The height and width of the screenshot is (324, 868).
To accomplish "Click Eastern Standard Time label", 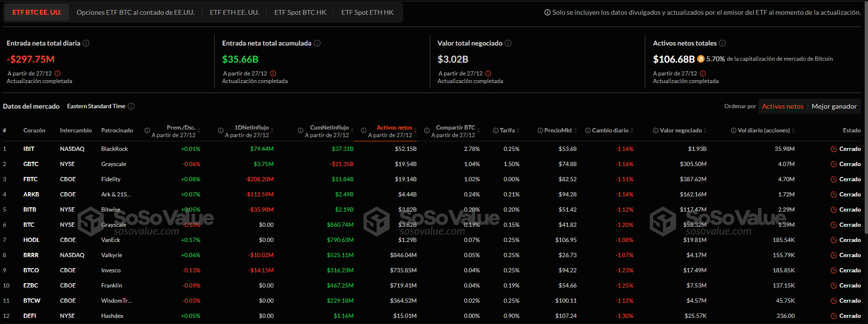I will 96,106.
